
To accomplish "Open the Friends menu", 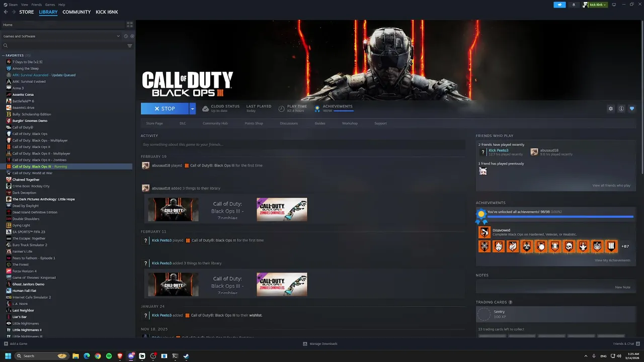I will click(x=37, y=5).
